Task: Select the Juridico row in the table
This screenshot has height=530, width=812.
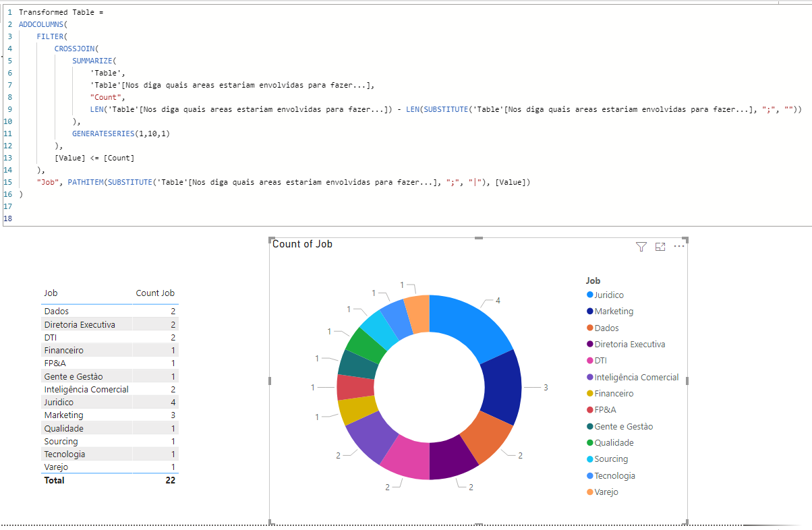Action: 109,402
